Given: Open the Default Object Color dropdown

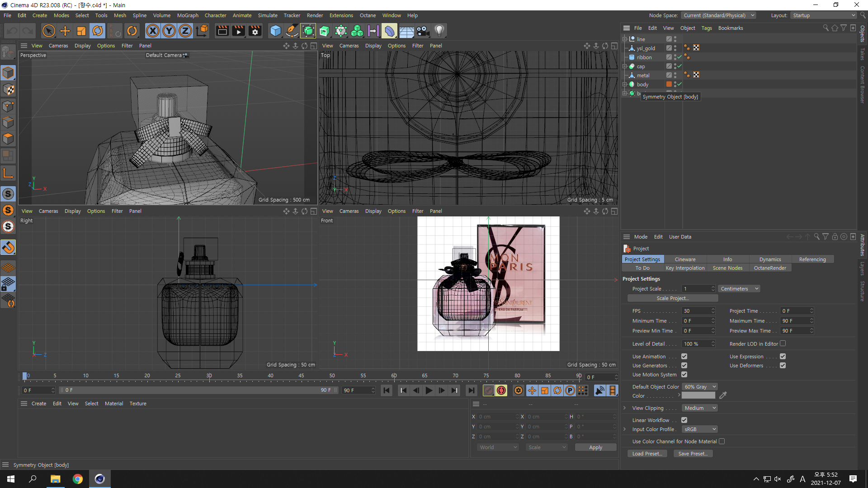Looking at the screenshot, I should click(699, 387).
